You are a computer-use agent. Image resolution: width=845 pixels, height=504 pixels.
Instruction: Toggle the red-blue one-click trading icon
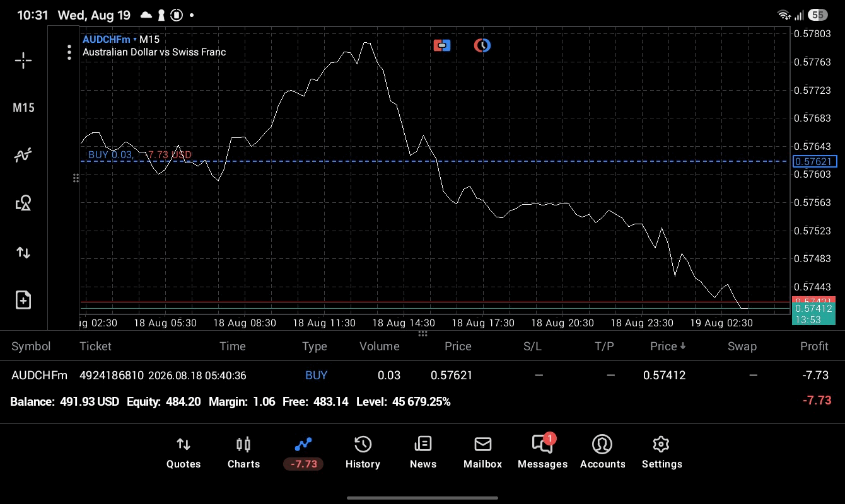point(442,45)
